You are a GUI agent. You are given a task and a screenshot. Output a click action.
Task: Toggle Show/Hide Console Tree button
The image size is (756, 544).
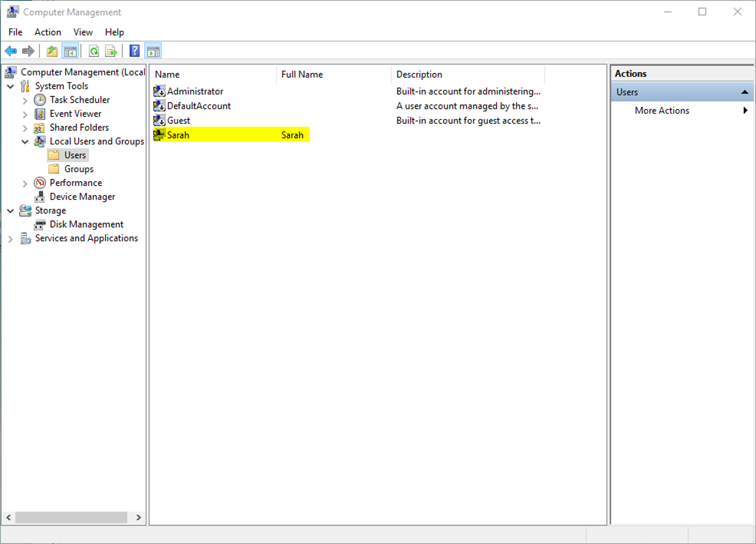[70, 51]
